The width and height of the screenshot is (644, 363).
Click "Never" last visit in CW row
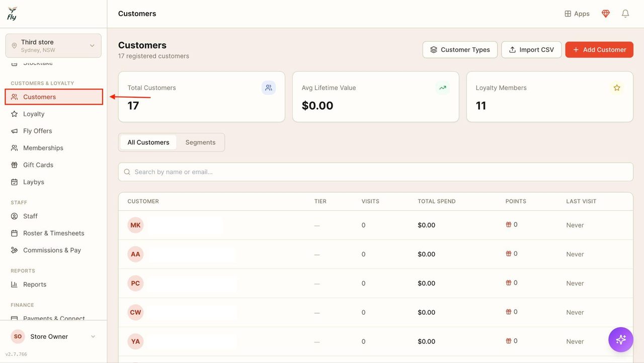click(x=575, y=312)
